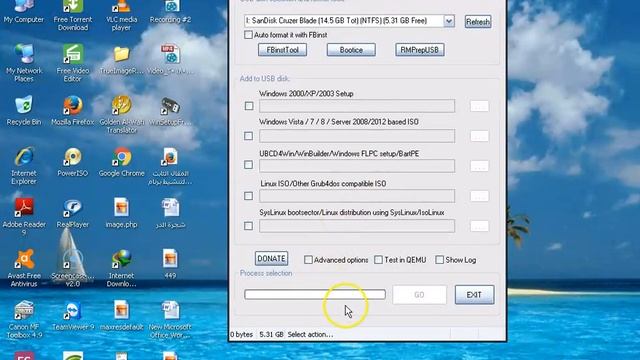Check Windows Vista/7/8 based ISO option
Screen dimensions: 640x360
[248, 136]
